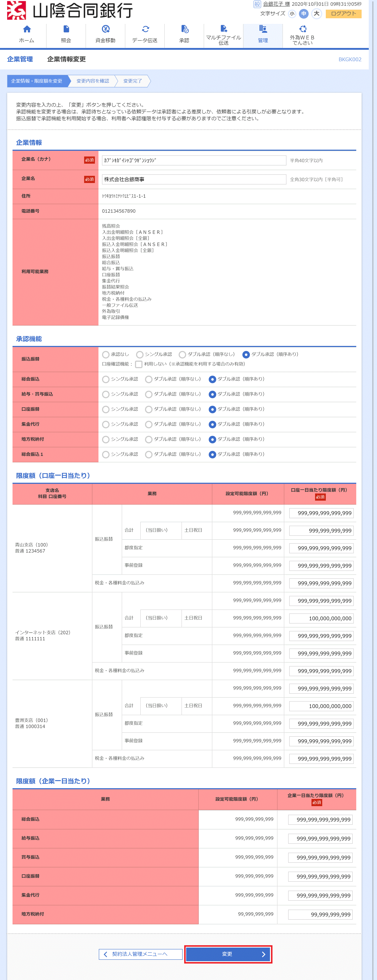
Task: Select 承認なし for 振込振替
Action: (106, 355)
